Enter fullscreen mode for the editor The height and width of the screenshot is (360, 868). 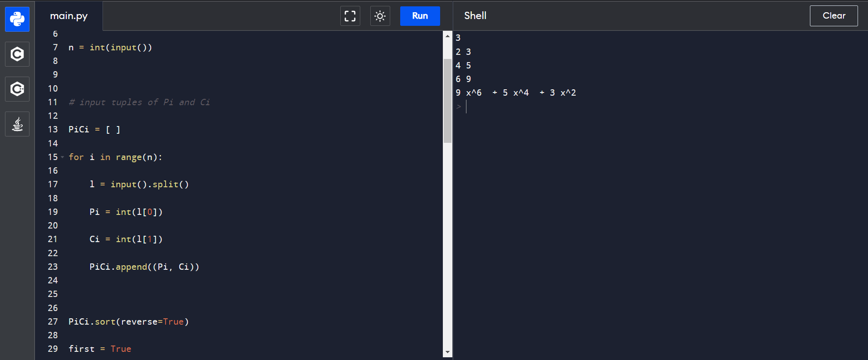[350, 16]
